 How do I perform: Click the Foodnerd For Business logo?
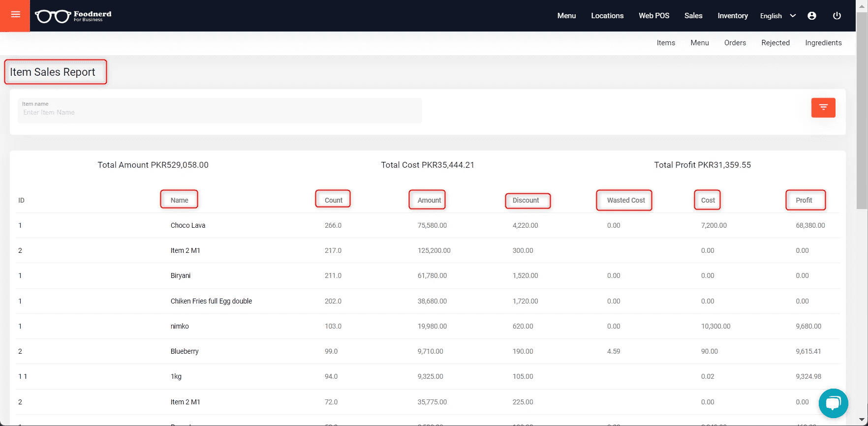point(73,16)
